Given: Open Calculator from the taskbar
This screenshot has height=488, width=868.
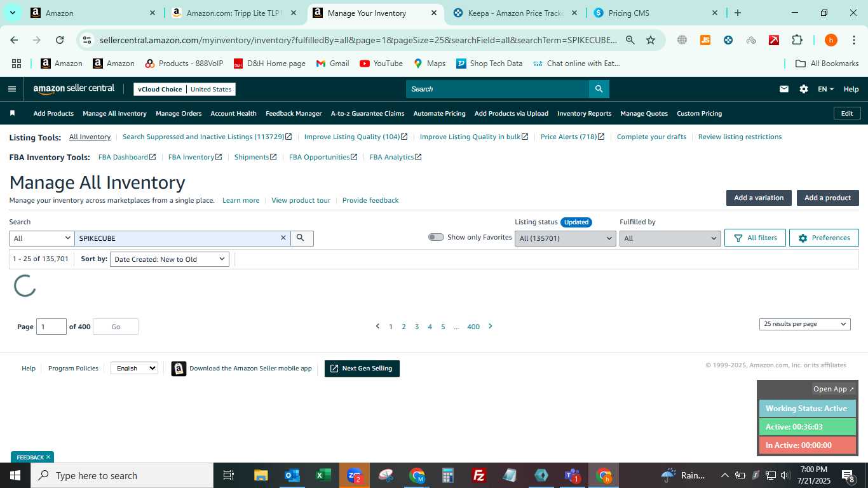Looking at the screenshot, I should [448, 475].
